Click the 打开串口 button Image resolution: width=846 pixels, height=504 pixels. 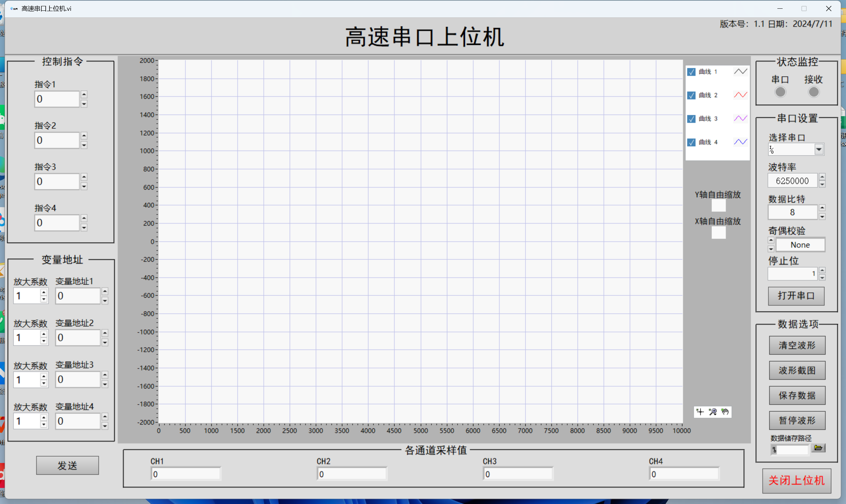click(x=796, y=296)
